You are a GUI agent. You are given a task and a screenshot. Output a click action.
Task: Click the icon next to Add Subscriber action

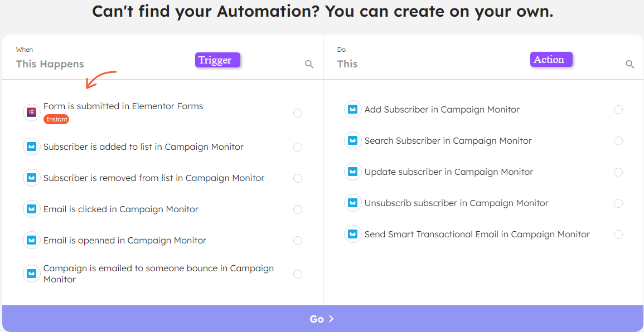(352, 109)
